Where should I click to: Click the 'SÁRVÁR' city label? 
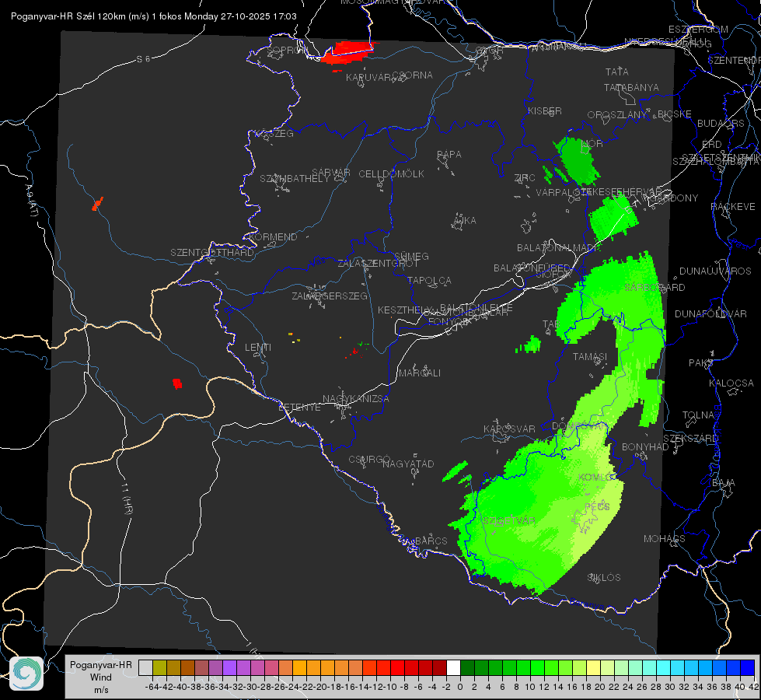331,173
